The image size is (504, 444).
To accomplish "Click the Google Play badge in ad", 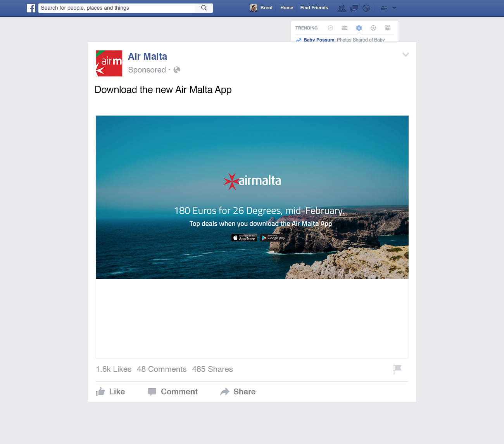I will click(274, 238).
